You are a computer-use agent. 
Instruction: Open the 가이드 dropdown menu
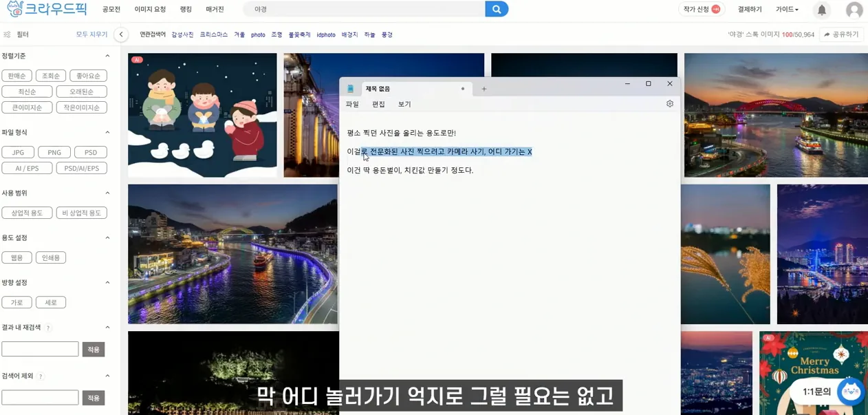787,10
